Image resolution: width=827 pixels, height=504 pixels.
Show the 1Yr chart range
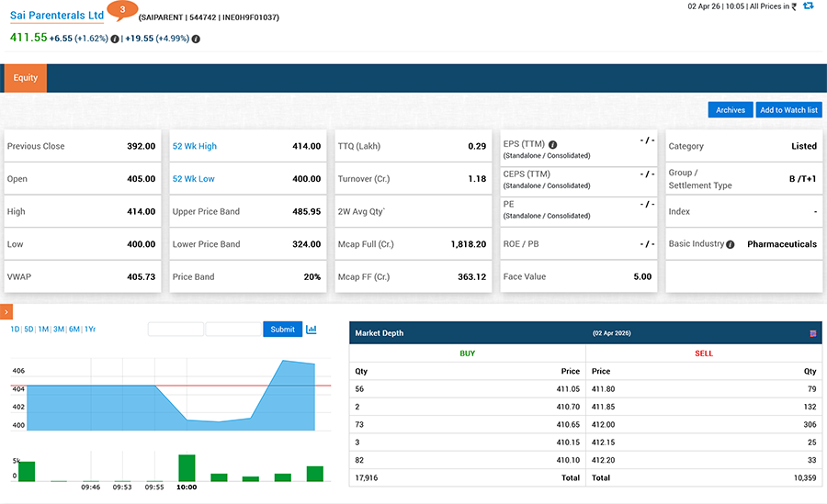(x=90, y=330)
